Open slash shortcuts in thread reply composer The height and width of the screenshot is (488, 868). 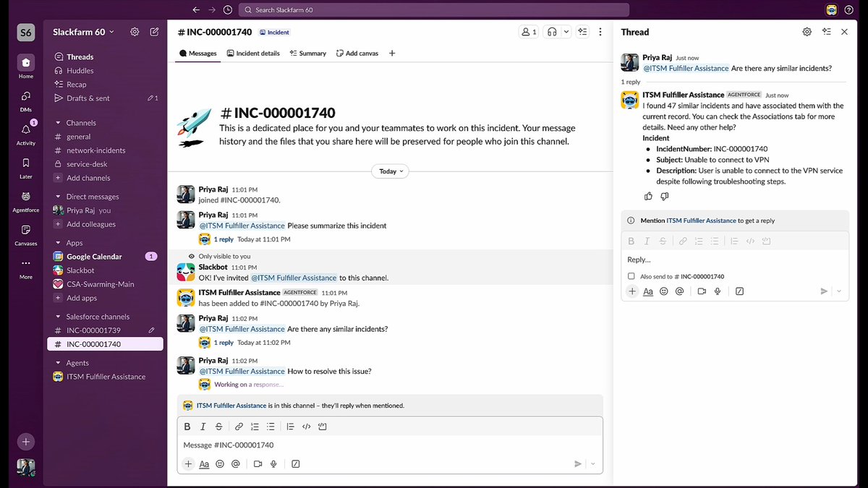(x=739, y=291)
